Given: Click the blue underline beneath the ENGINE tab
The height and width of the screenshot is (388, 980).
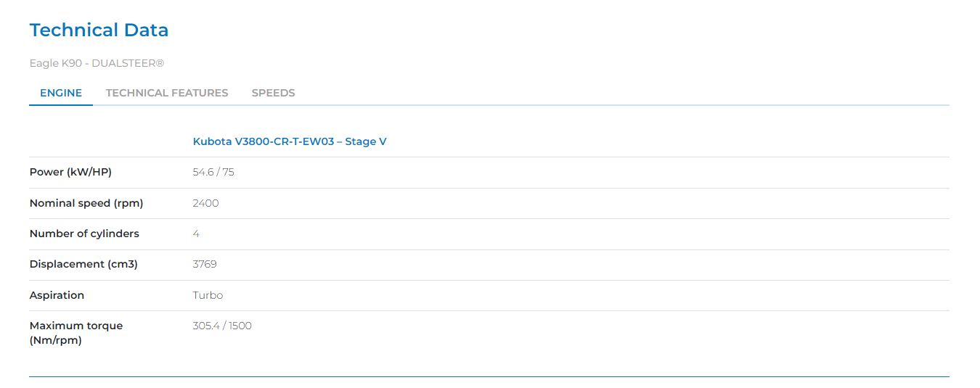Looking at the screenshot, I should click(x=61, y=105).
